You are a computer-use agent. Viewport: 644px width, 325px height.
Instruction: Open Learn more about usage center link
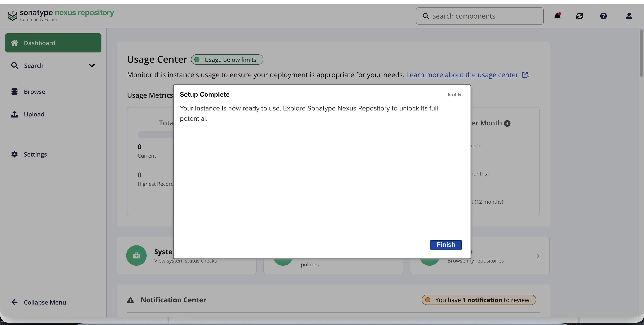click(462, 75)
